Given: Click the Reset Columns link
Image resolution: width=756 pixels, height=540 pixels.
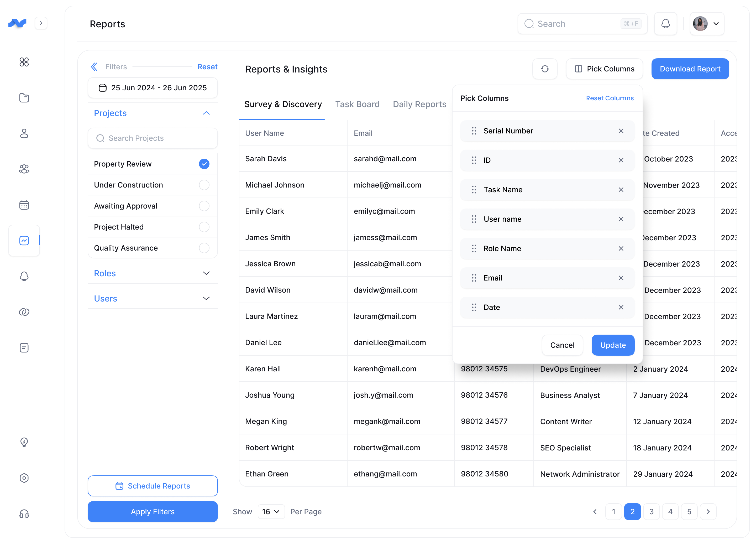Looking at the screenshot, I should pyautogui.click(x=610, y=98).
